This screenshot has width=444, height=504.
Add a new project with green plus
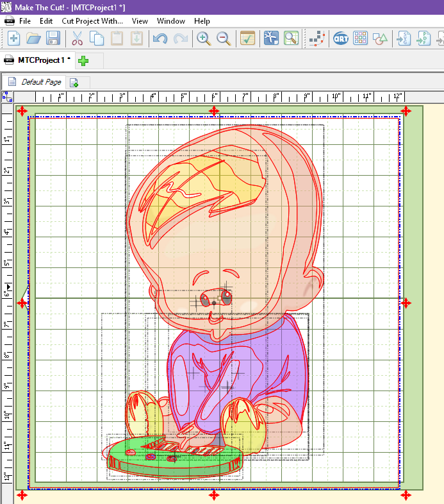point(83,61)
